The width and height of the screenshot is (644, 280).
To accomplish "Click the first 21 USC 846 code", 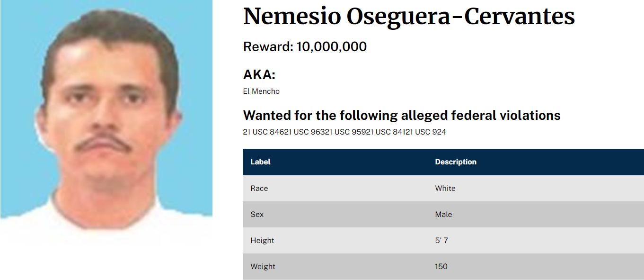I will 263,132.
